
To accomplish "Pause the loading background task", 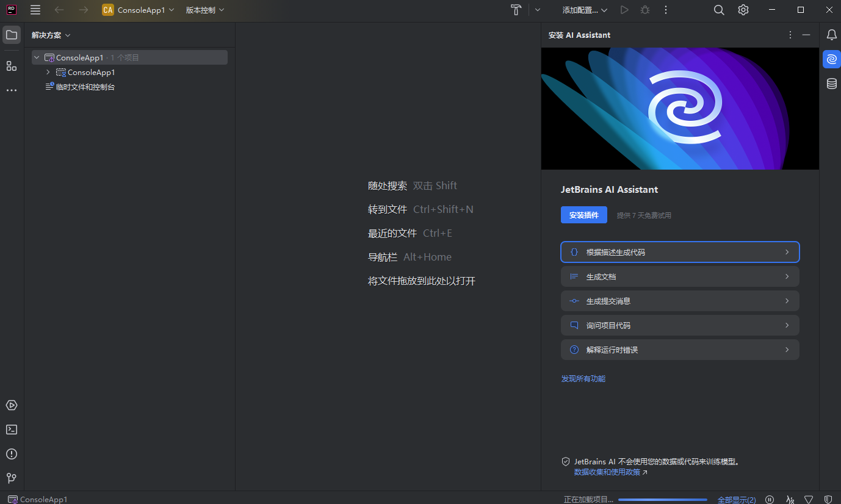I will coord(770,499).
